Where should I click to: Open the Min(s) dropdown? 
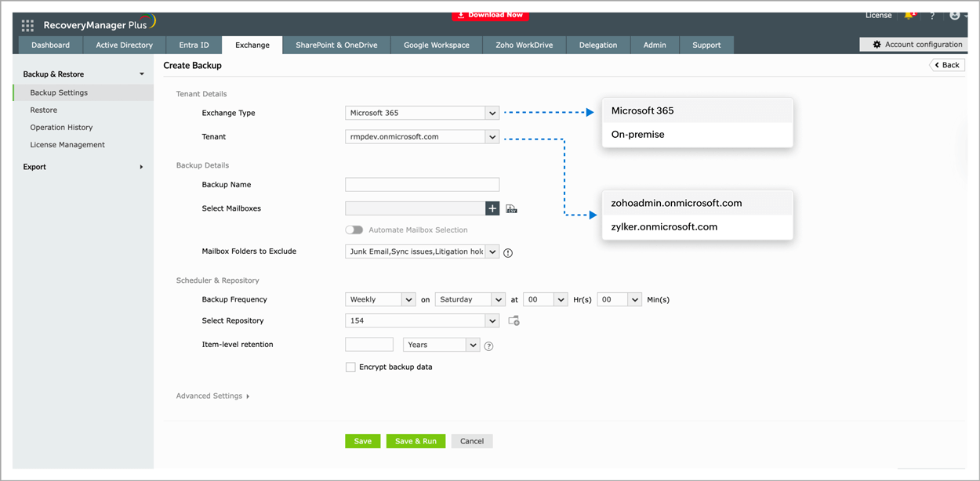(619, 299)
